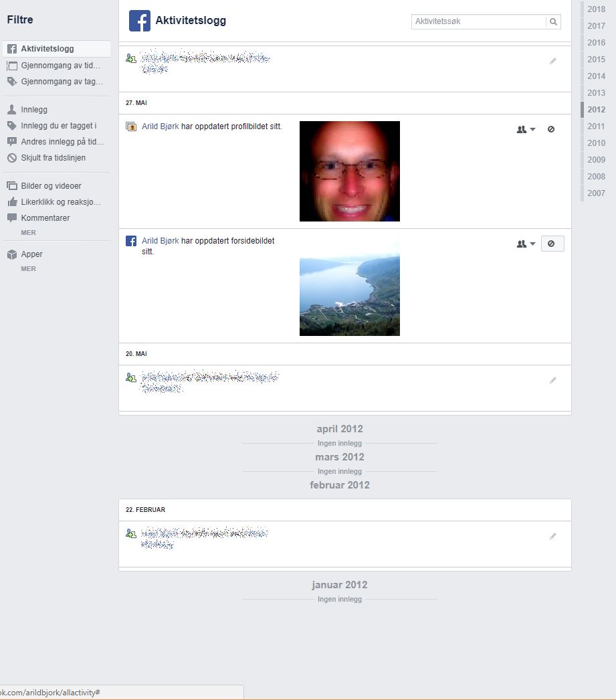Toggle hide-from-timeline on the cover photo post

pos(552,244)
